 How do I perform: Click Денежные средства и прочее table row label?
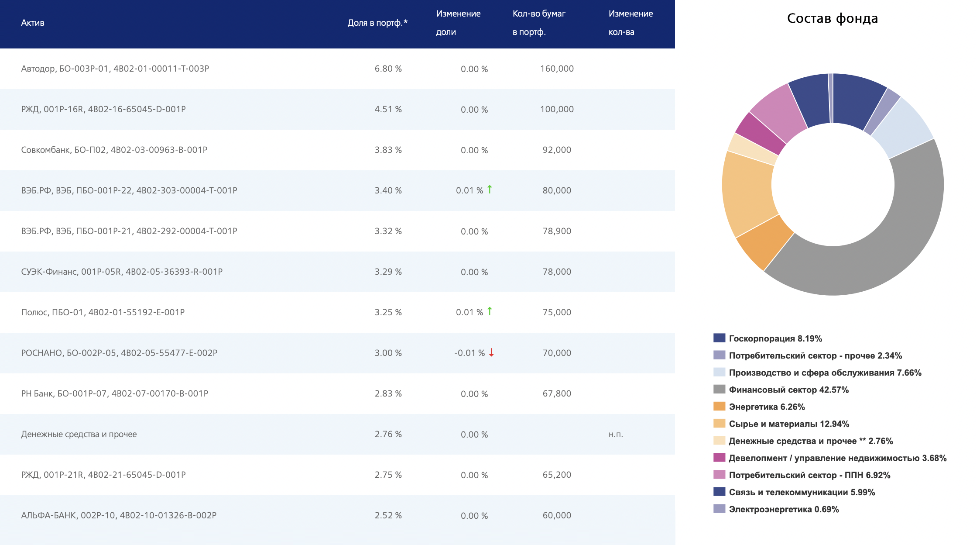click(79, 434)
